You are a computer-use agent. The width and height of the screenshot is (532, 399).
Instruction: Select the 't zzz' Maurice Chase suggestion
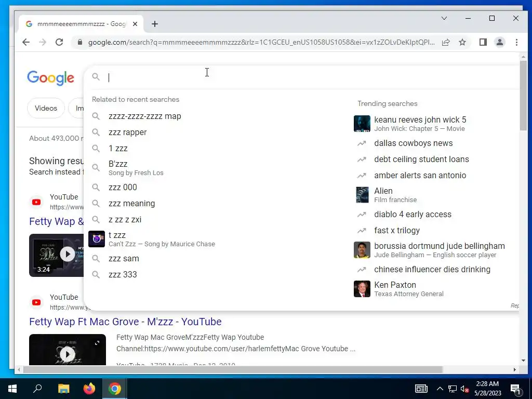coord(162,239)
